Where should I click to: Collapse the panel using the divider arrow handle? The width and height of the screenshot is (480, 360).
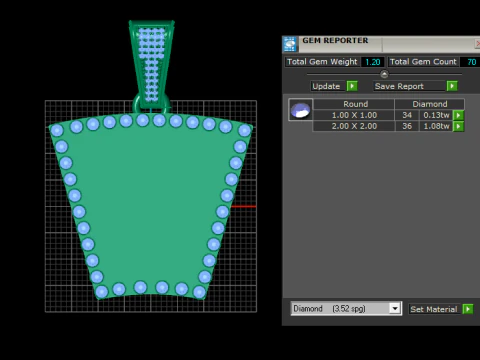384,74
